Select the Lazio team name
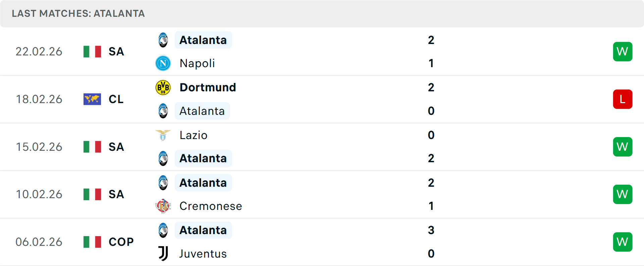 coord(194,135)
